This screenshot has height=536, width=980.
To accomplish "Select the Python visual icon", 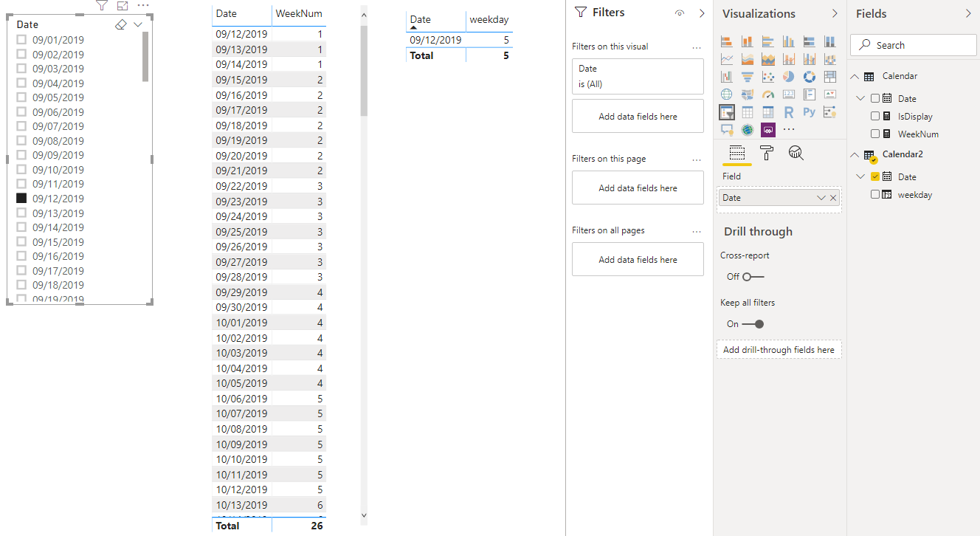I will pos(810,112).
